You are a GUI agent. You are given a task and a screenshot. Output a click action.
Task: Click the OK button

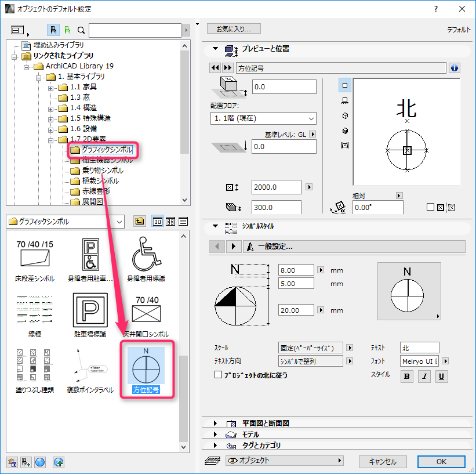(x=441, y=462)
